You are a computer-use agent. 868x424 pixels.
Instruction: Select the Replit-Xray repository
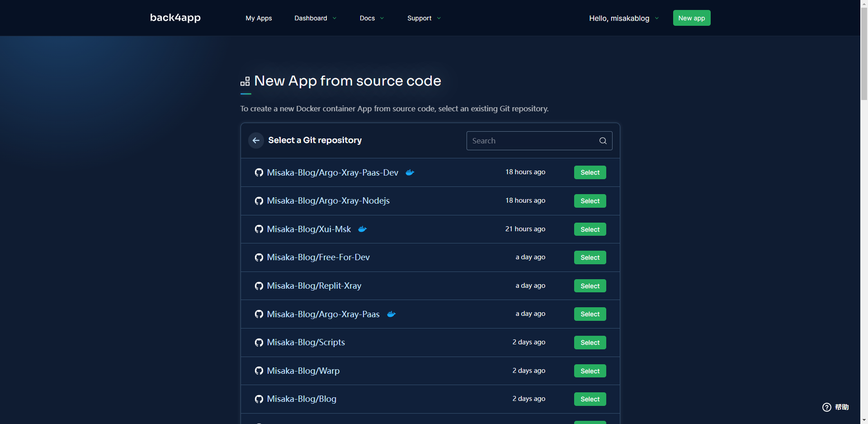coord(590,286)
